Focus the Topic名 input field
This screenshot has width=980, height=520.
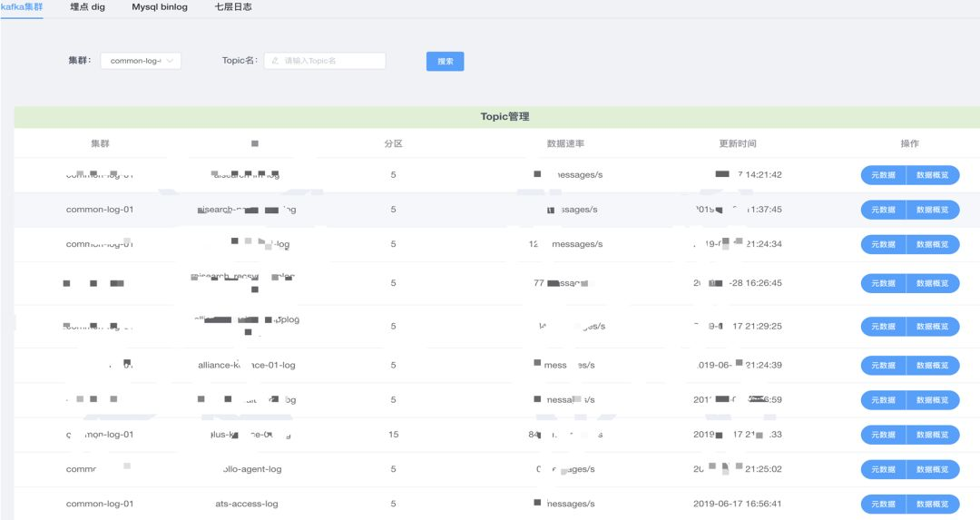(332, 61)
